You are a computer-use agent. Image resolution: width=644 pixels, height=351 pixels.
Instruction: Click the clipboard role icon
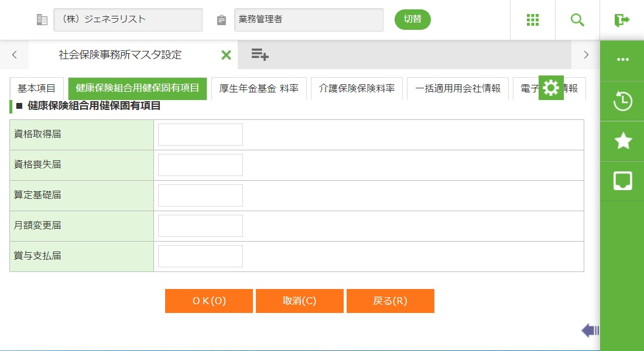pos(221,20)
